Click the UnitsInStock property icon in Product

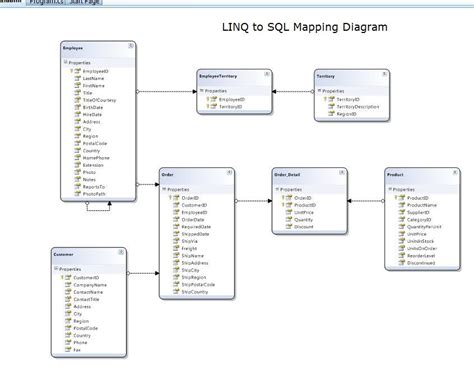[402, 241]
